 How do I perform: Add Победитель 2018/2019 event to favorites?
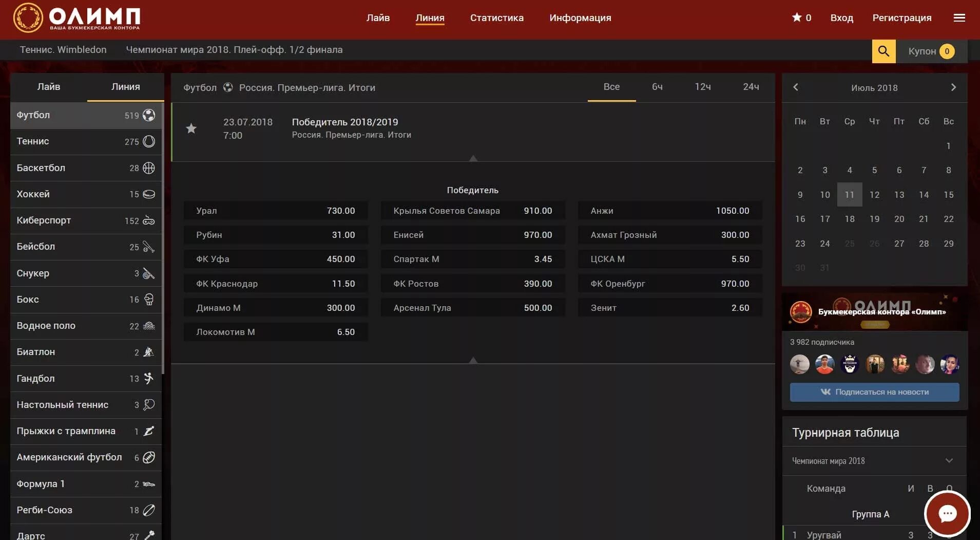191,128
